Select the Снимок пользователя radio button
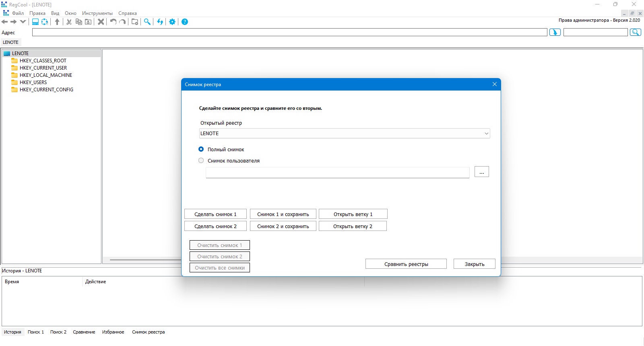The image size is (644, 346). 201,161
